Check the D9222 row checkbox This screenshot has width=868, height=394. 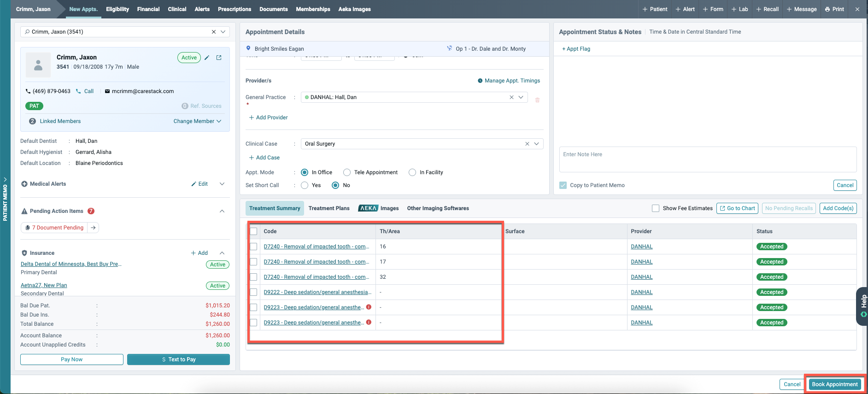coord(253,292)
